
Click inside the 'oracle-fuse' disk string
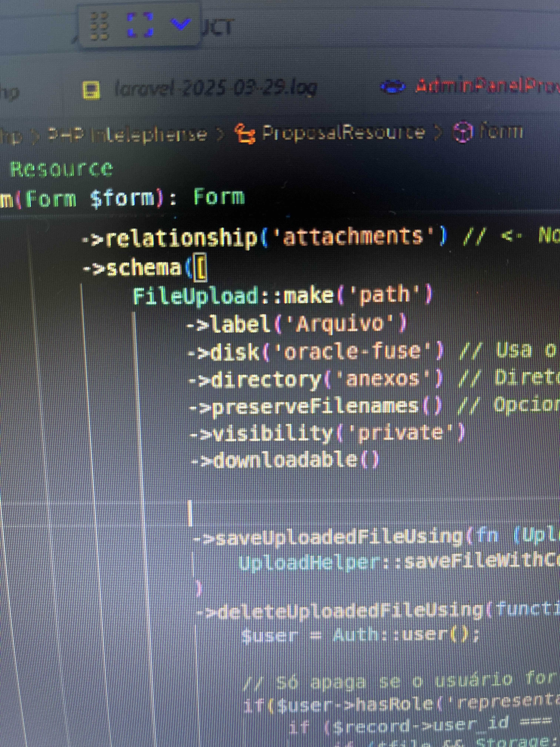tap(353, 352)
